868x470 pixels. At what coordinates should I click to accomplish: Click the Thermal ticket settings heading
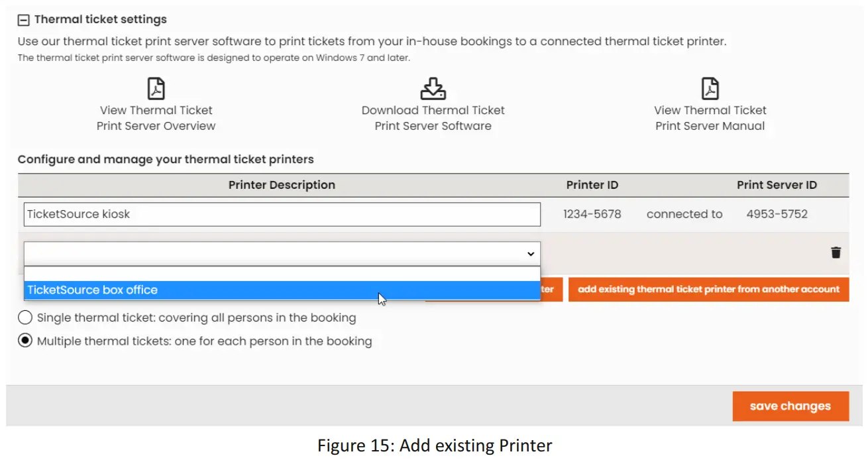coord(101,20)
